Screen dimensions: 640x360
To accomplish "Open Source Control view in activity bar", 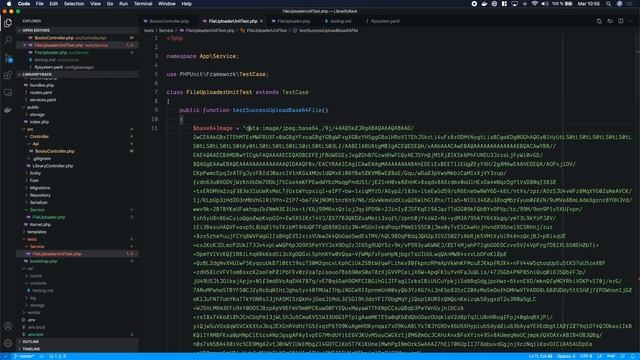I will 8,58.
